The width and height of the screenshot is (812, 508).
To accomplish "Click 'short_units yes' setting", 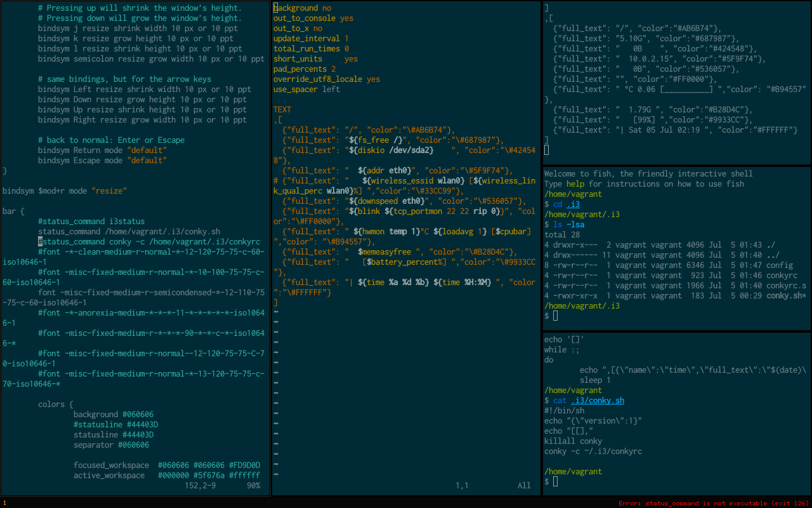I will pos(315,59).
